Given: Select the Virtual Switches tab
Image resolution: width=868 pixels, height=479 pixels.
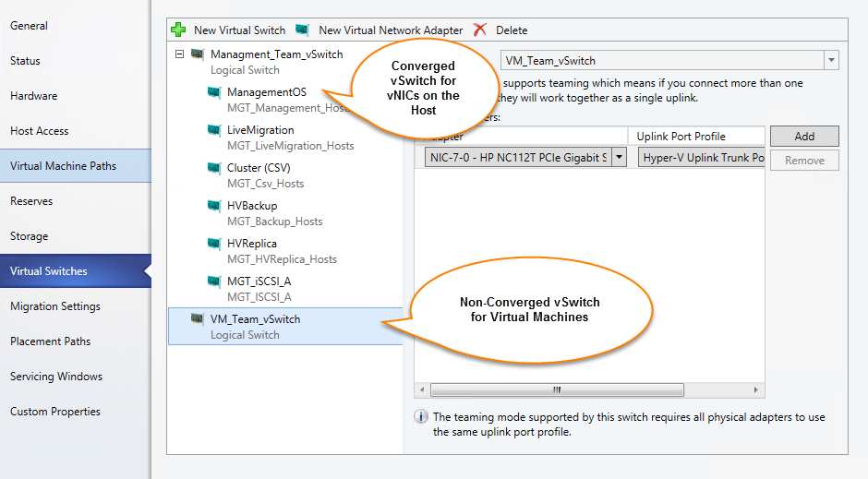Looking at the screenshot, I should [x=76, y=271].
